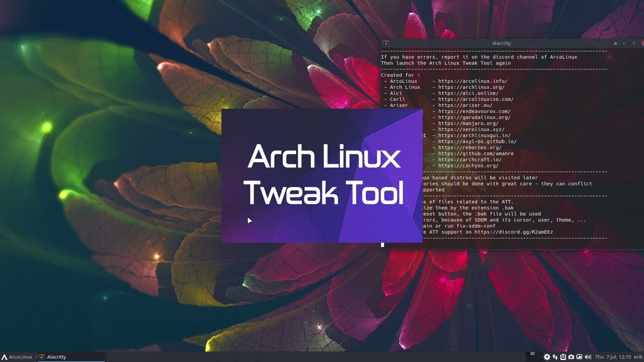Click the https://xerolinux.xyz/ URL in terminal
Screen dimensions: 644x362
pos(471,130)
